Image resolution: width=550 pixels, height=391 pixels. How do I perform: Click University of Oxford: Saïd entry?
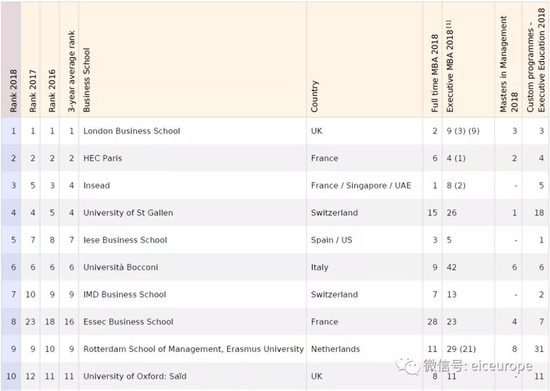[135, 376]
